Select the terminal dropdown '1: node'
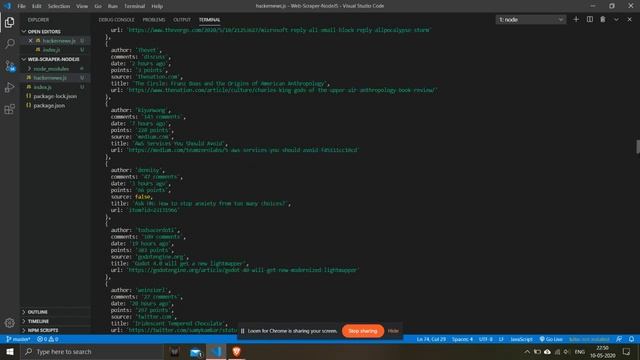 [x=531, y=20]
